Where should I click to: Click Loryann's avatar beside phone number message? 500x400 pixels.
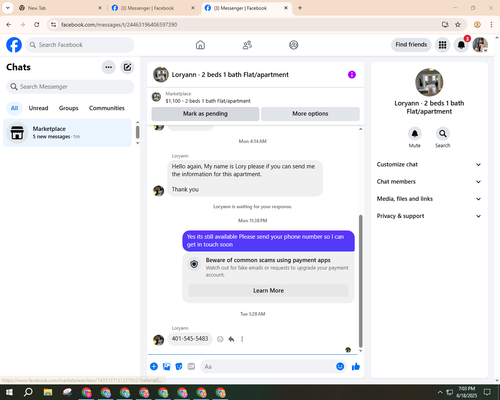coord(158,340)
